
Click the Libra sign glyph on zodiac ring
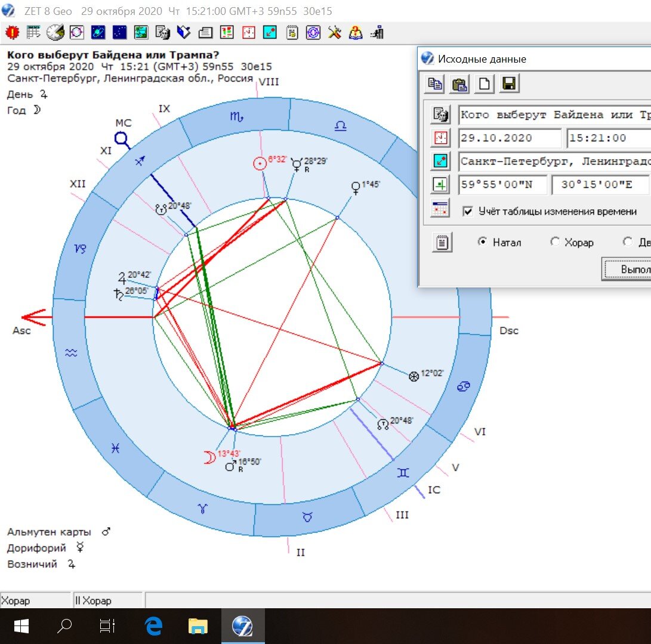point(341,125)
